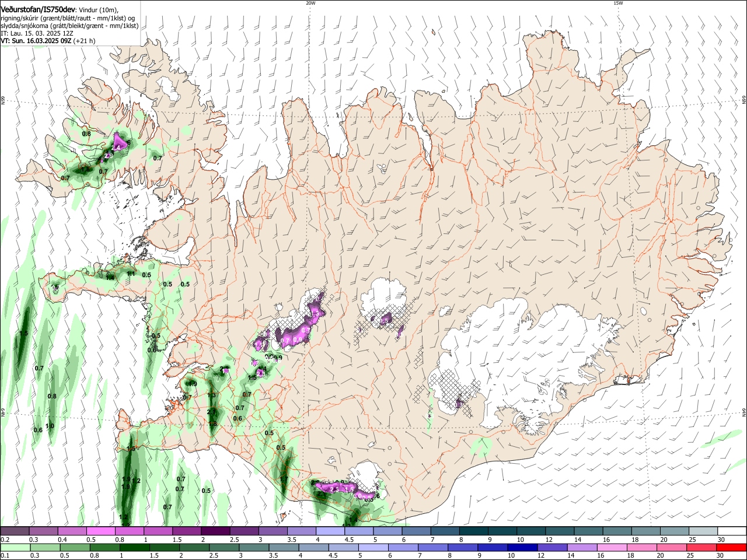Image resolution: width=747 pixels, height=560 pixels.
Task: Select the lower-scale swatch starting at 20
Action: coord(672,548)
